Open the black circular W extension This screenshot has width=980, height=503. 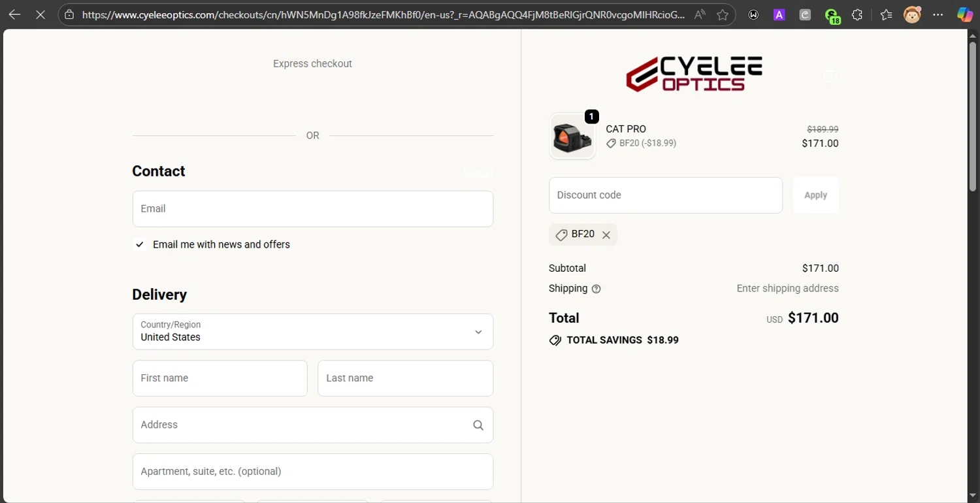[753, 14]
